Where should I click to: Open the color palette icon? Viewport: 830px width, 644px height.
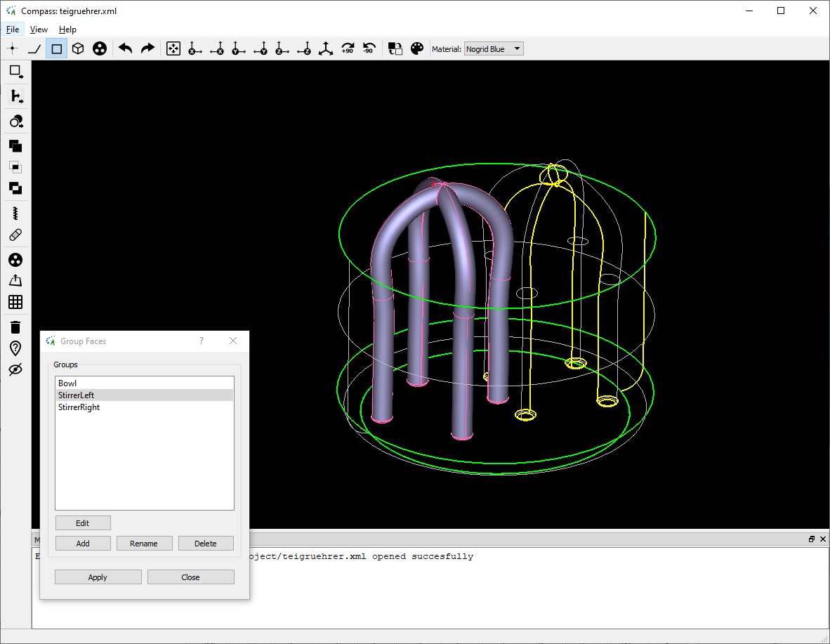417,48
